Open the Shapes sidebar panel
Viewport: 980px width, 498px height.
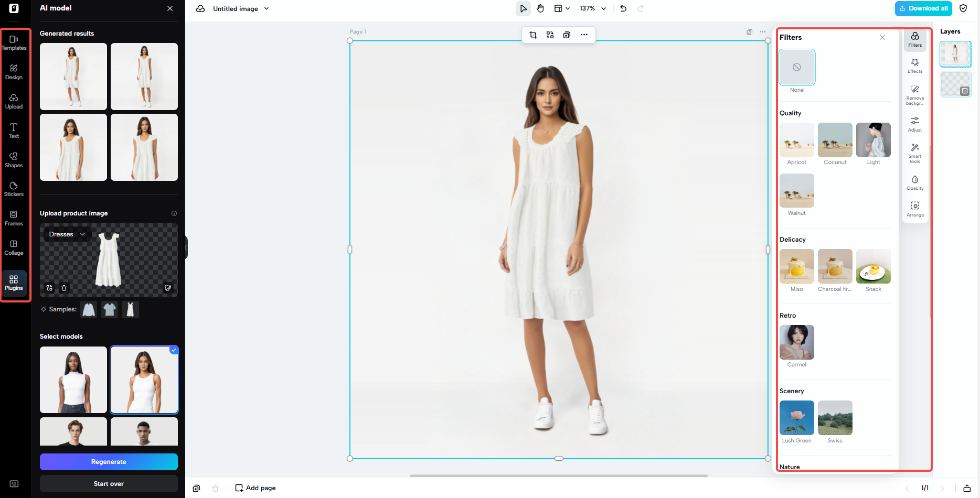coord(14,160)
